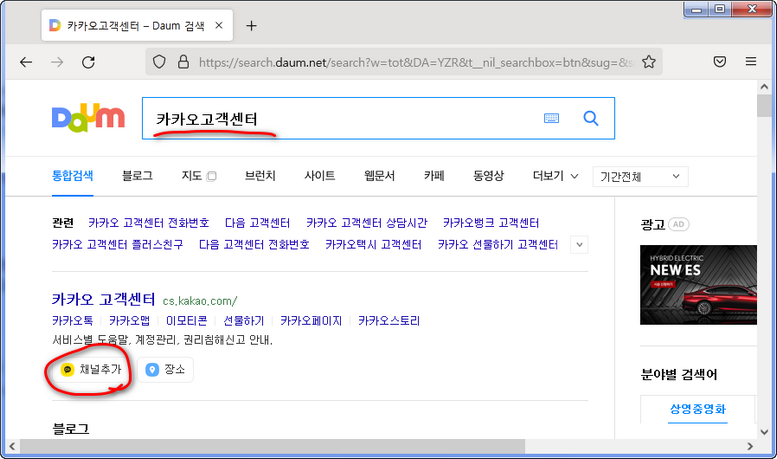Screen dimensions: 777x459
Task: Open the 카카오맵 sublink
Action: [x=129, y=321]
